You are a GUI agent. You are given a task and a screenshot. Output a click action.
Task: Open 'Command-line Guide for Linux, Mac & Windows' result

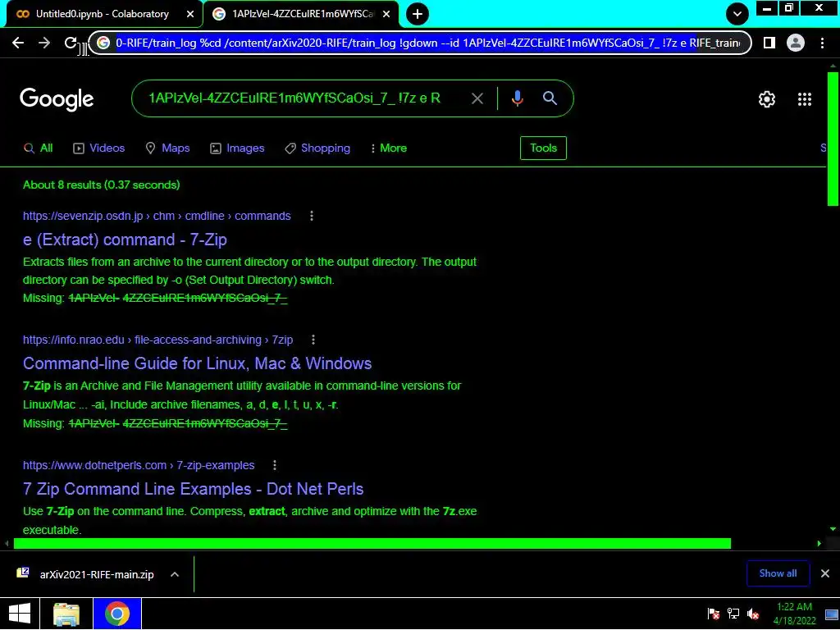pyautogui.click(x=197, y=363)
